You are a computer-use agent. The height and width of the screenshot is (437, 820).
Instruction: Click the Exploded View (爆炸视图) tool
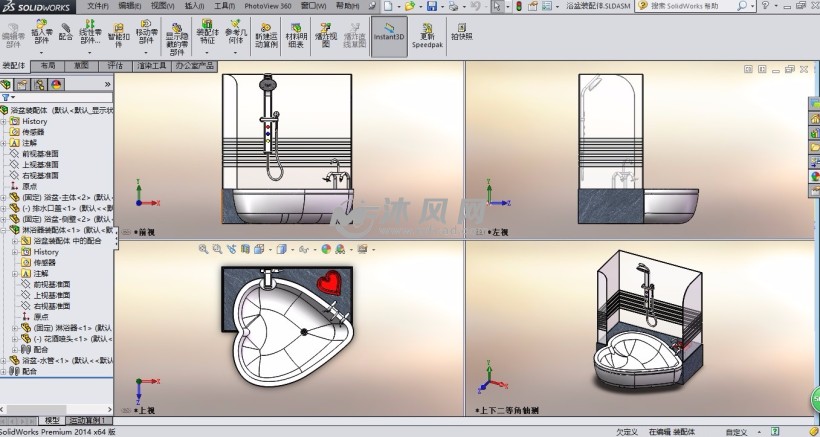point(325,36)
